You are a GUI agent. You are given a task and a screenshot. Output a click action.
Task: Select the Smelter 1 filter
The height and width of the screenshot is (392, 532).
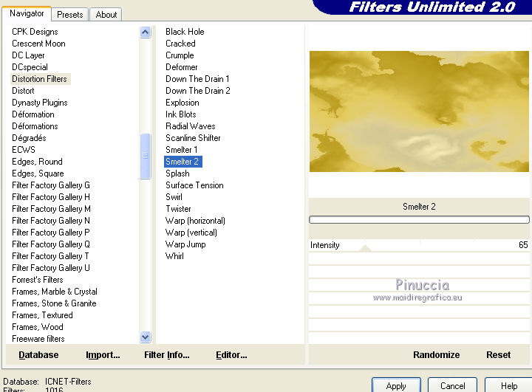coord(182,150)
